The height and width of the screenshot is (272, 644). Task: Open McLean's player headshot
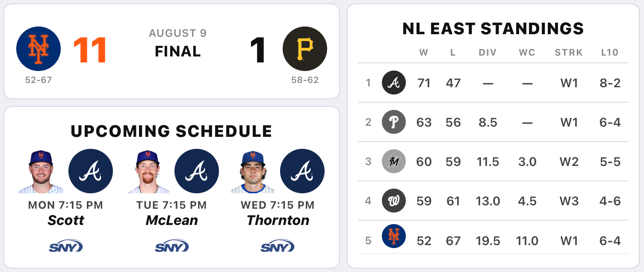[148, 172]
